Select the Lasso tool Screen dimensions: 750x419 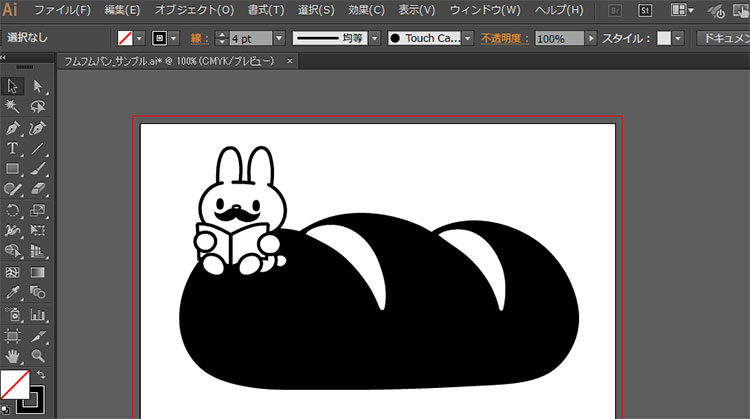click(38, 107)
